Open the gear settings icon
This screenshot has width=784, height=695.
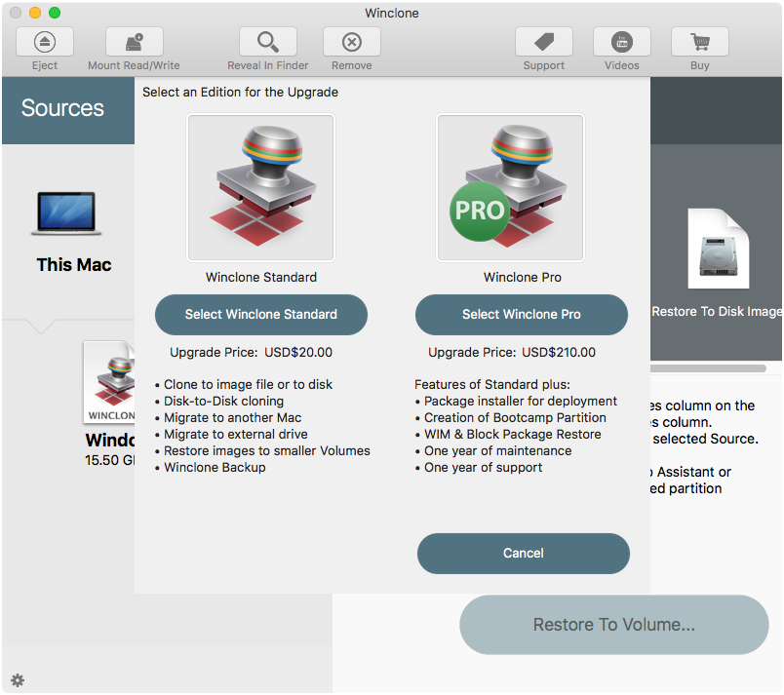pyautogui.click(x=18, y=680)
